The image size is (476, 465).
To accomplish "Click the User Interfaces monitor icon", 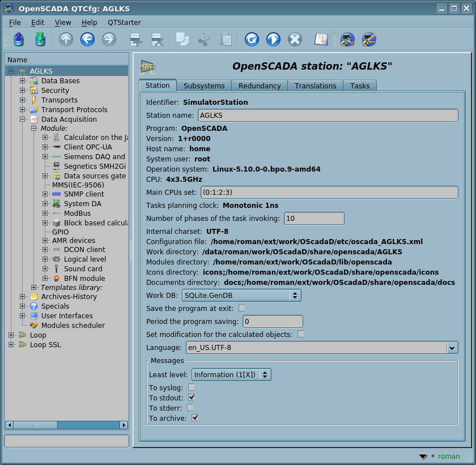I will [x=33, y=316].
